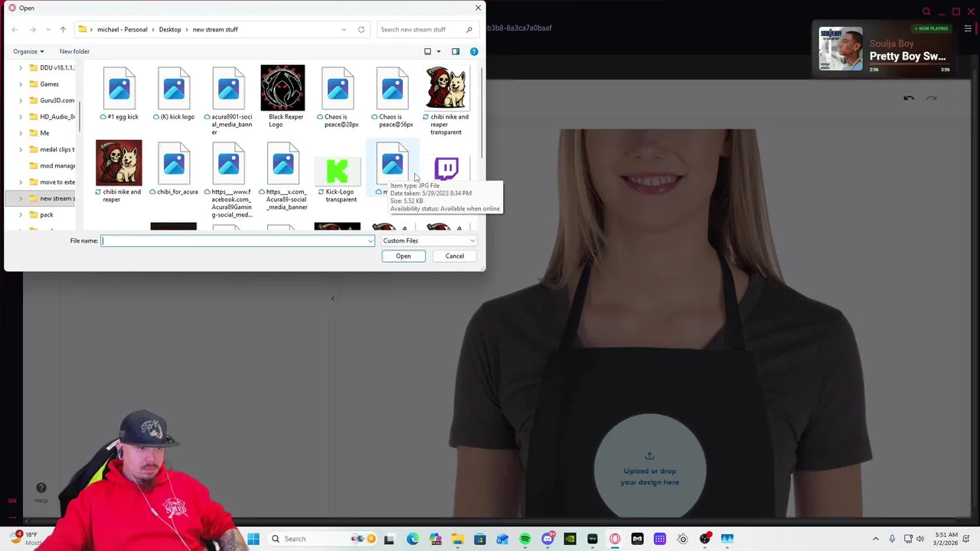Click the Open button
The image size is (980, 551).
403,256
